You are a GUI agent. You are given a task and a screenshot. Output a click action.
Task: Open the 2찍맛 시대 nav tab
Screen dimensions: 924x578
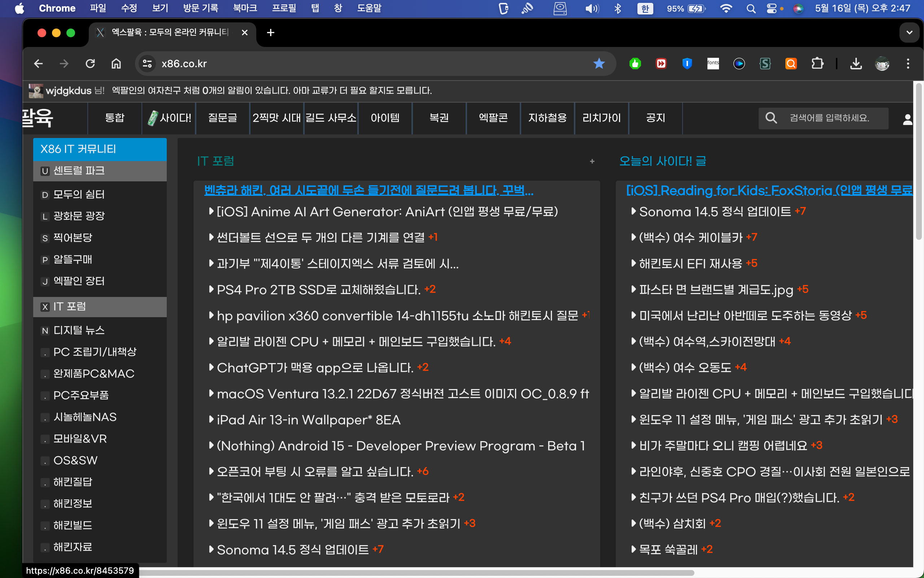[x=277, y=118]
